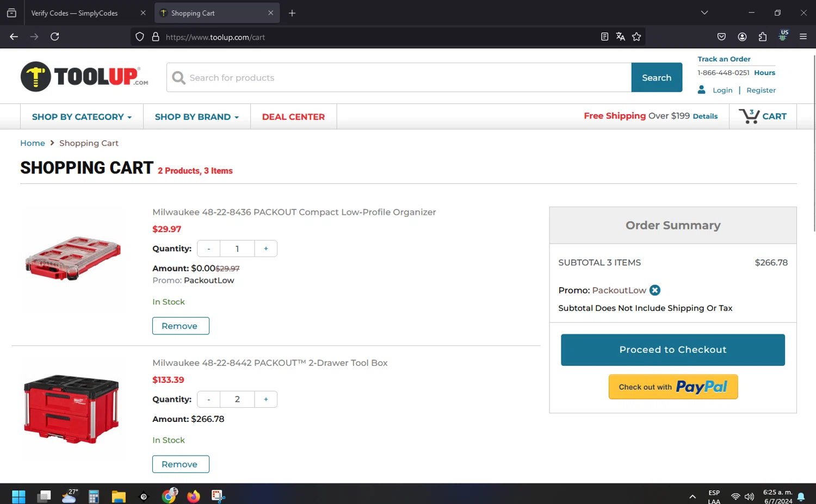Decrease quantity of the 2-Drawer Tool Box
This screenshot has height=504, width=816.
point(209,399)
